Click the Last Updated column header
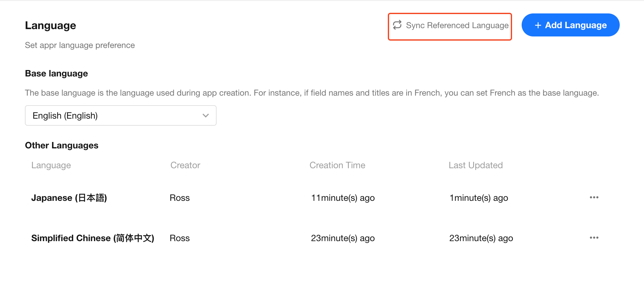The width and height of the screenshot is (644, 307). 476,165
